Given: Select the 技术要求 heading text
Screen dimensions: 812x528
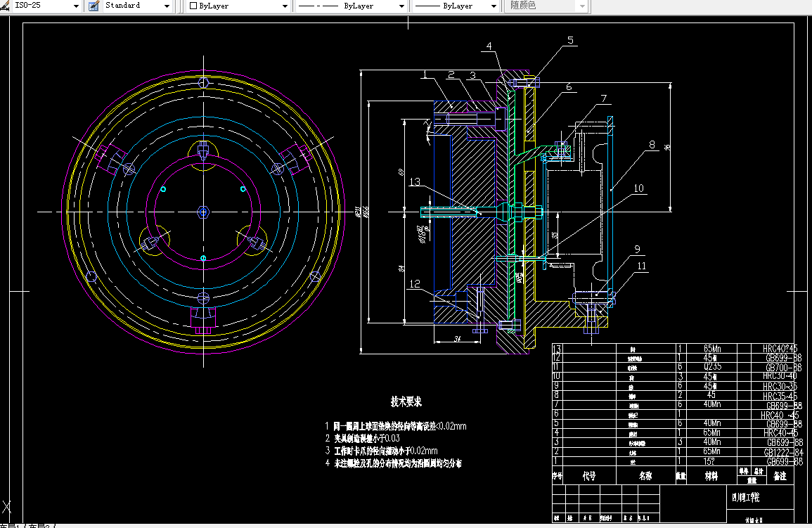Looking at the screenshot, I should 406,401.
